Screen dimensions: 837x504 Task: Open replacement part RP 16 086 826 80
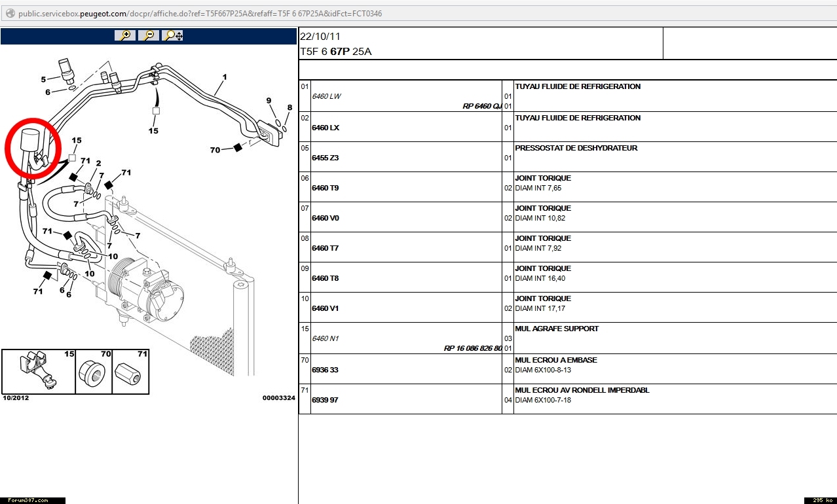(x=473, y=348)
